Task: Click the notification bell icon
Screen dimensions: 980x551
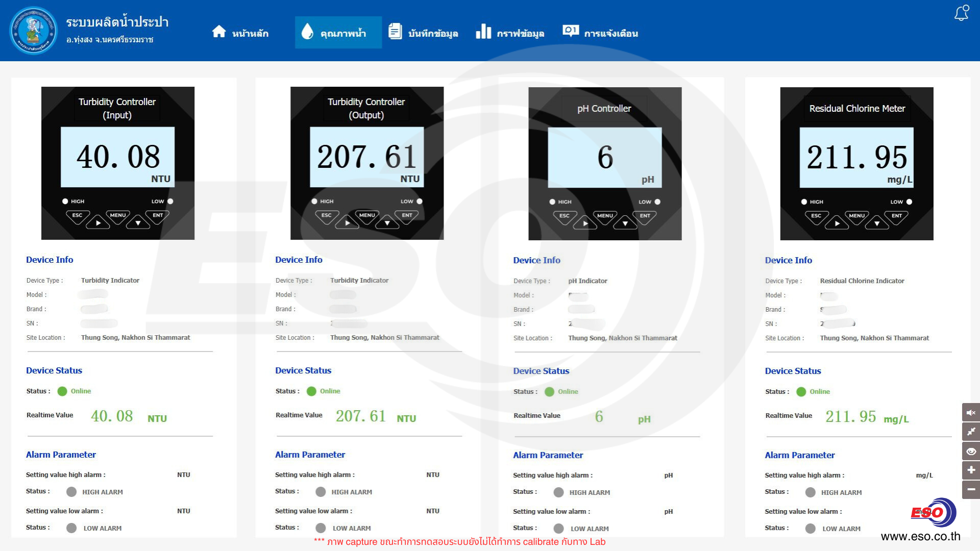Action: point(962,13)
